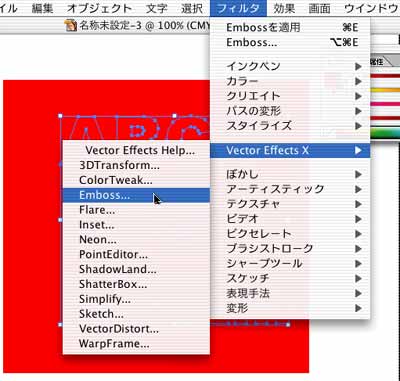Select highlighted Emboss... in Vector Effects submenu
This screenshot has width=400, height=381.
pos(136,195)
